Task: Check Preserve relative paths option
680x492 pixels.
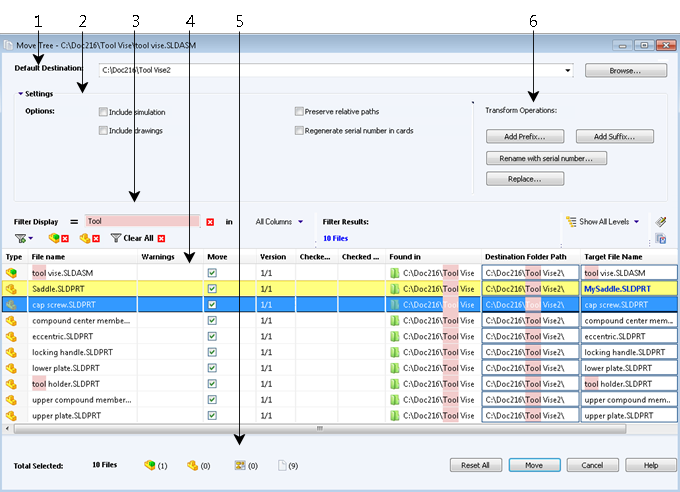Action: point(299,112)
